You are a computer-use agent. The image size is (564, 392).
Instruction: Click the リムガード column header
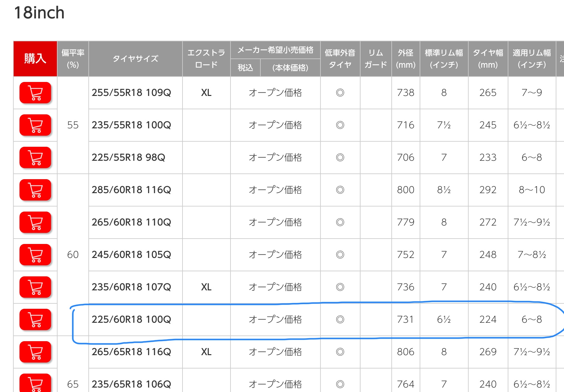click(x=376, y=59)
